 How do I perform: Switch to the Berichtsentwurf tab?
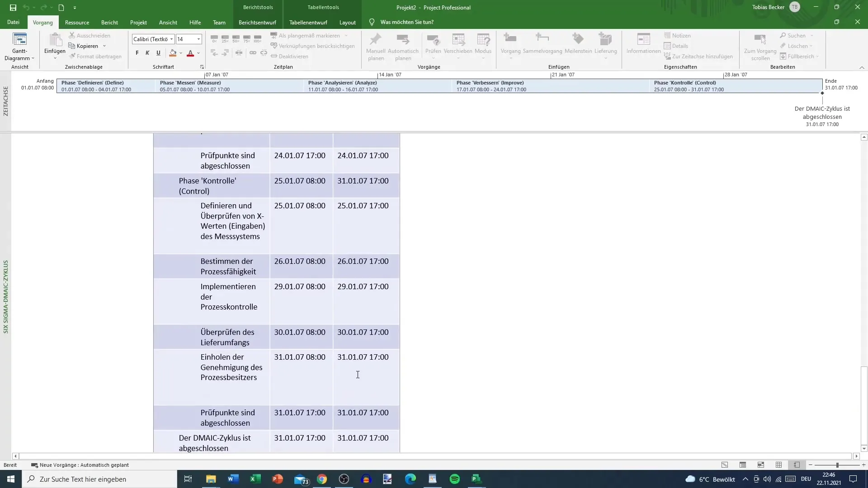coord(257,22)
